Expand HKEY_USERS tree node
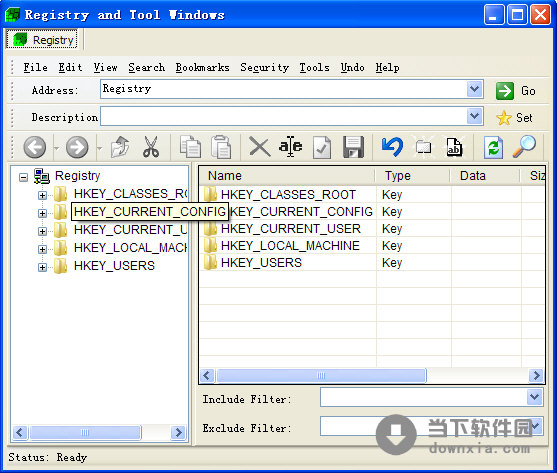The image size is (557, 473). [42, 267]
